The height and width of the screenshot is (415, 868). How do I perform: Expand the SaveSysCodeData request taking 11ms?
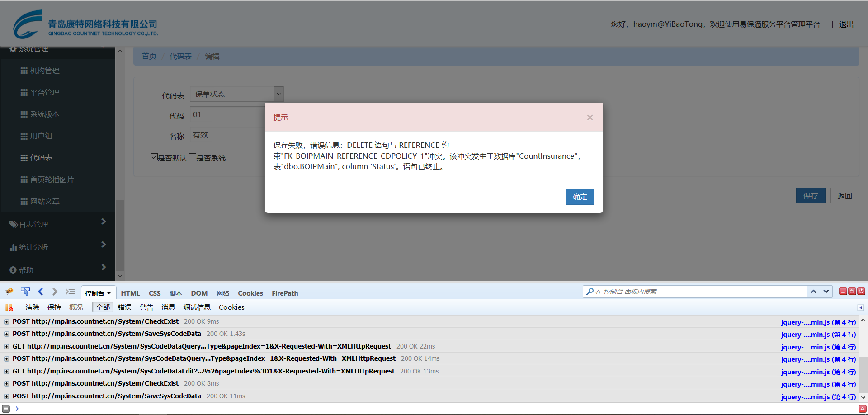pos(7,396)
